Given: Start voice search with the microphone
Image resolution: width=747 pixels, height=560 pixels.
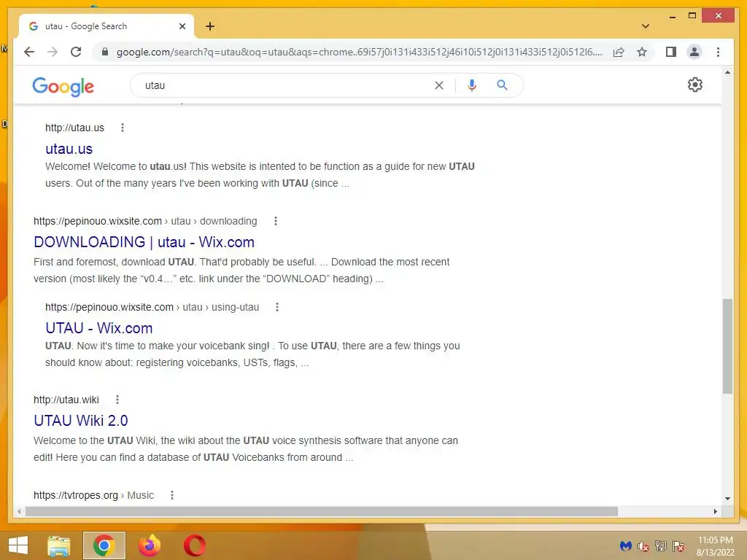Looking at the screenshot, I should pos(472,85).
